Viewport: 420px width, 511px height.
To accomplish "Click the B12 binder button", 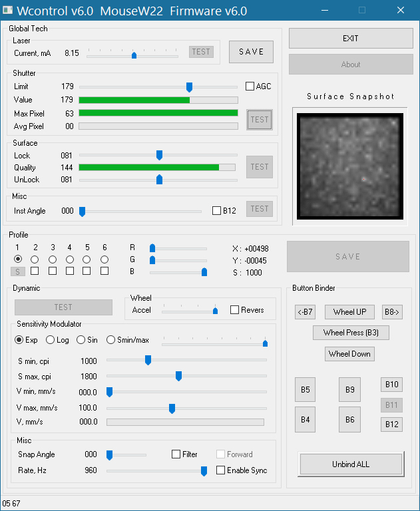I will [391, 425].
